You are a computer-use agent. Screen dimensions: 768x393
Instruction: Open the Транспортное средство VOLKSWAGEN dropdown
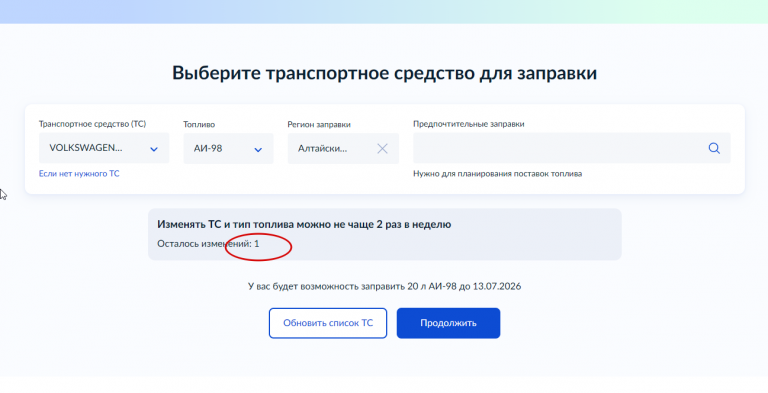point(104,148)
